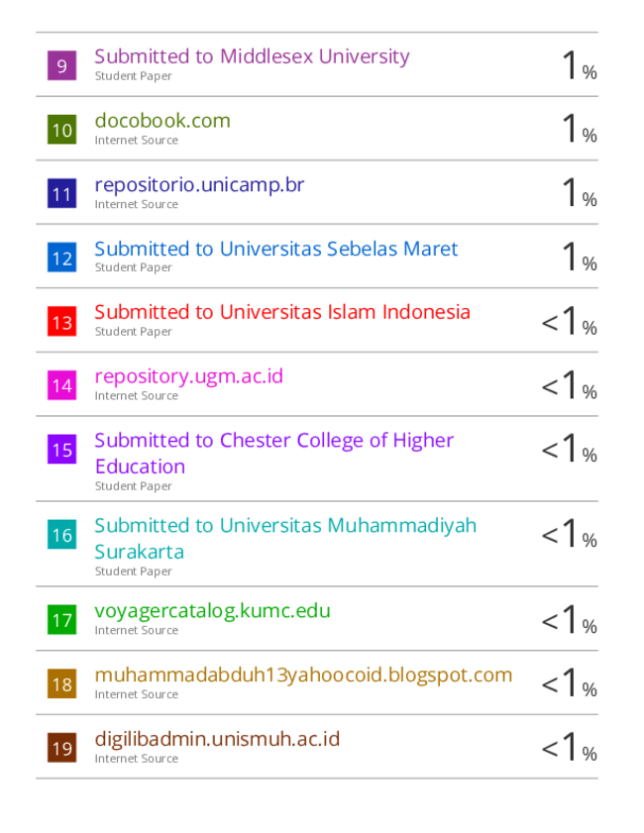Open voyagercatalog.kumc.edu source link

(213, 611)
